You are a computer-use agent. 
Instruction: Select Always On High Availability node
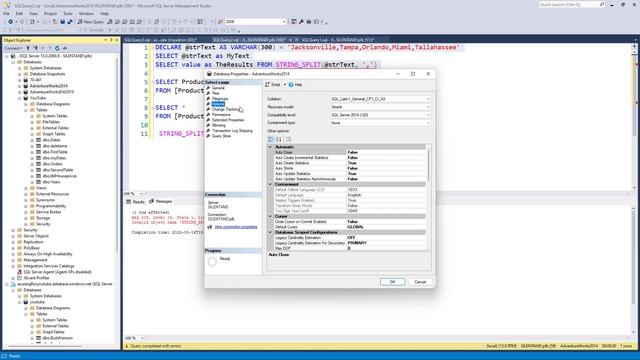click(x=48, y=254)
